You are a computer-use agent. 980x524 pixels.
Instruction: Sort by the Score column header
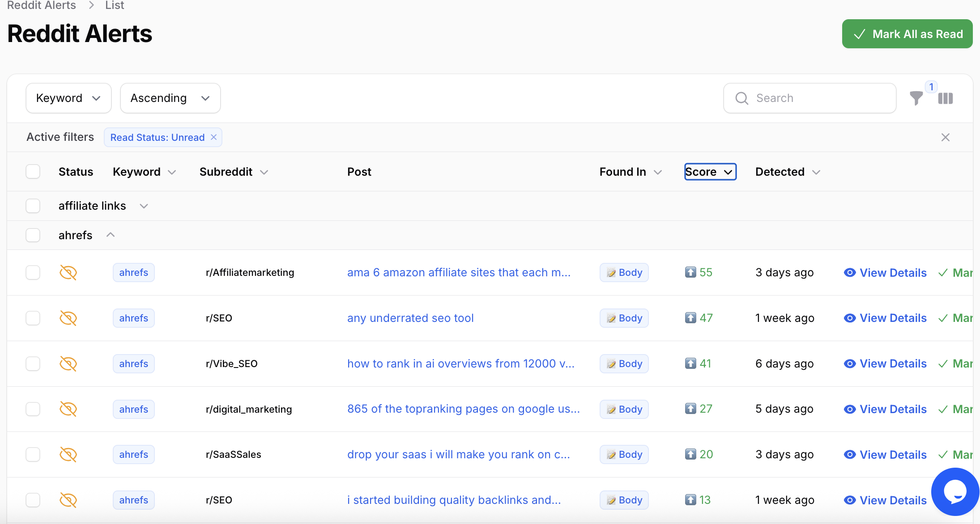click(710, 172)
